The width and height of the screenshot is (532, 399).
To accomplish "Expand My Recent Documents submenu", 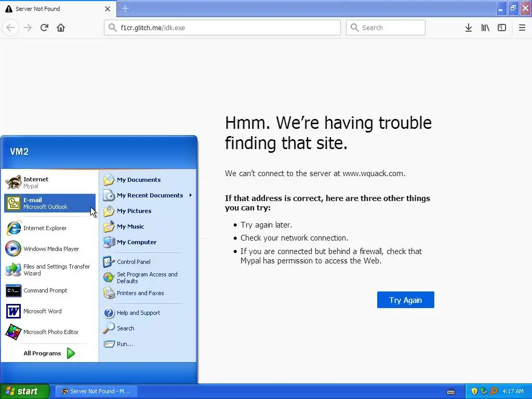I will [x=148, y=195].
